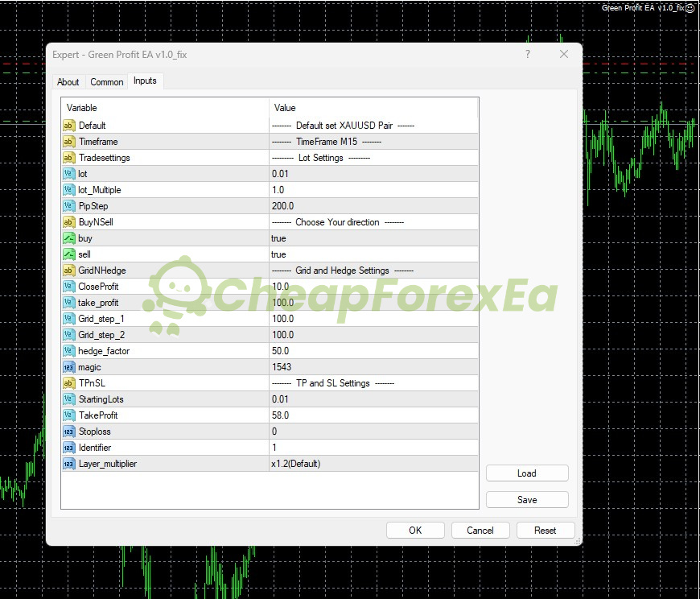Image resolution: width=700 pixels, height=599 pixels.
Task: Click the icon next to StartingLots
Action: 68,399
